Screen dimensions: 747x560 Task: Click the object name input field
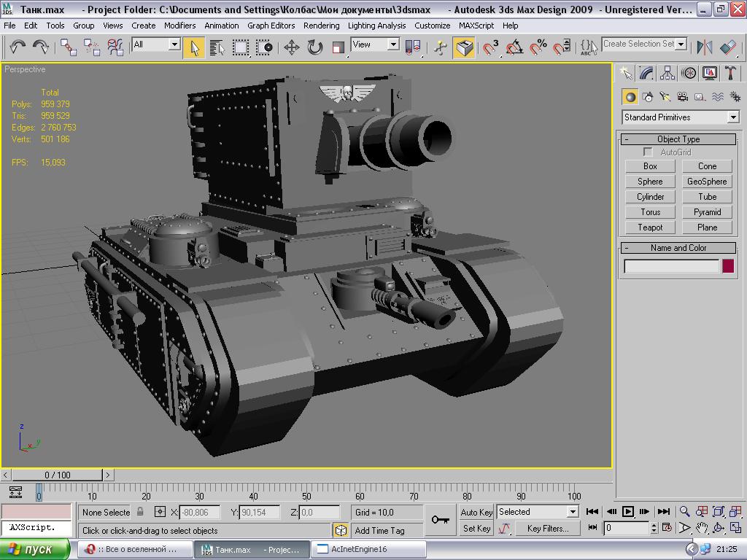pos(671,266)
